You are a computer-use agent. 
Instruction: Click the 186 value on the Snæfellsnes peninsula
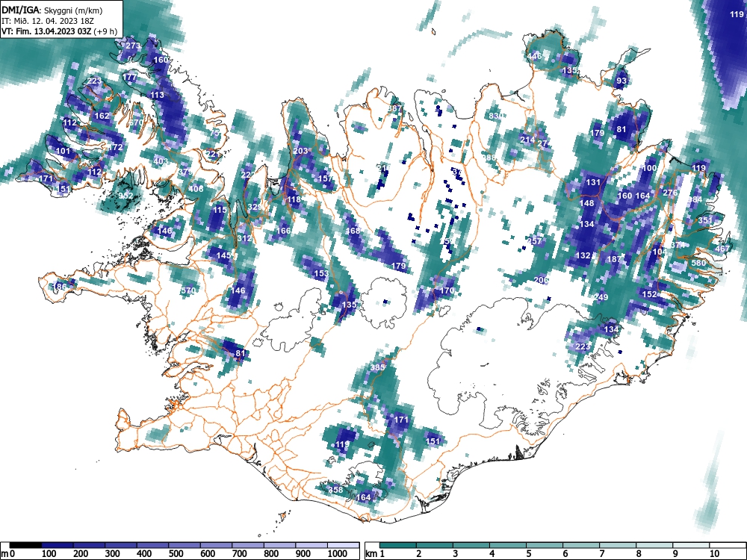[x=60, y=287]
